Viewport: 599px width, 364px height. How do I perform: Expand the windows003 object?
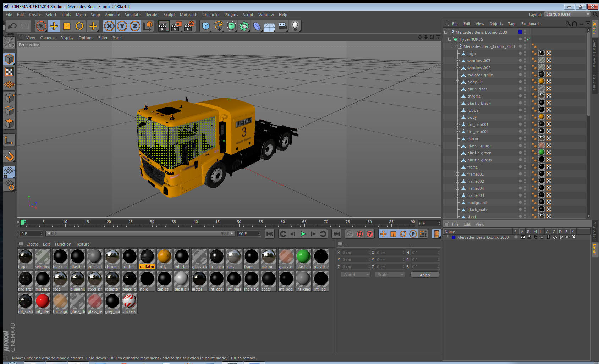458,61
